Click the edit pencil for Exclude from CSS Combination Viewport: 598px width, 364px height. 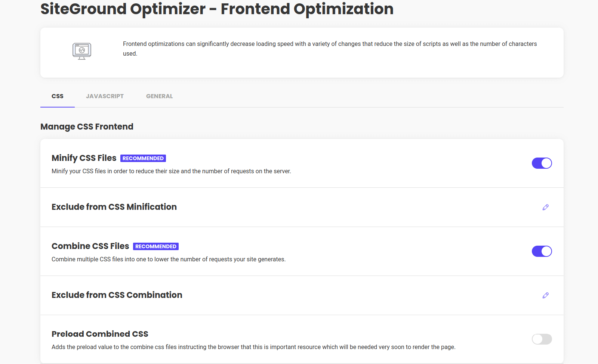[x=546, y=295]
